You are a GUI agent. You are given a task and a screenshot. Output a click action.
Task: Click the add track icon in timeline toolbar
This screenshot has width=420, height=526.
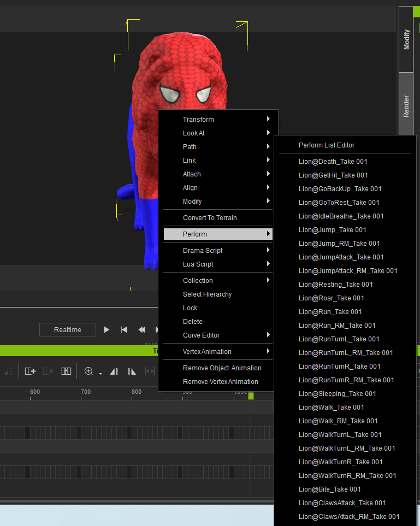coord(30,371)
